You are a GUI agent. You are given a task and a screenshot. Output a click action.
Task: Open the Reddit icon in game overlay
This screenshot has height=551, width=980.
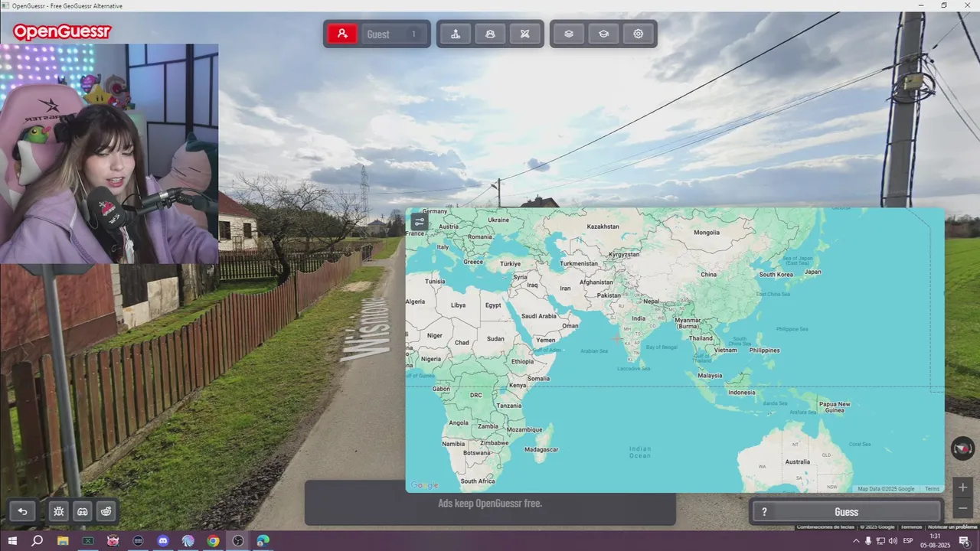[106, 511]
